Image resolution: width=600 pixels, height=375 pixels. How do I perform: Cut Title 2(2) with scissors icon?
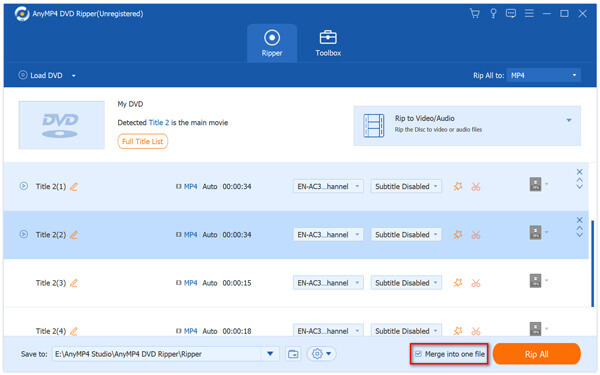coord(476,235)
